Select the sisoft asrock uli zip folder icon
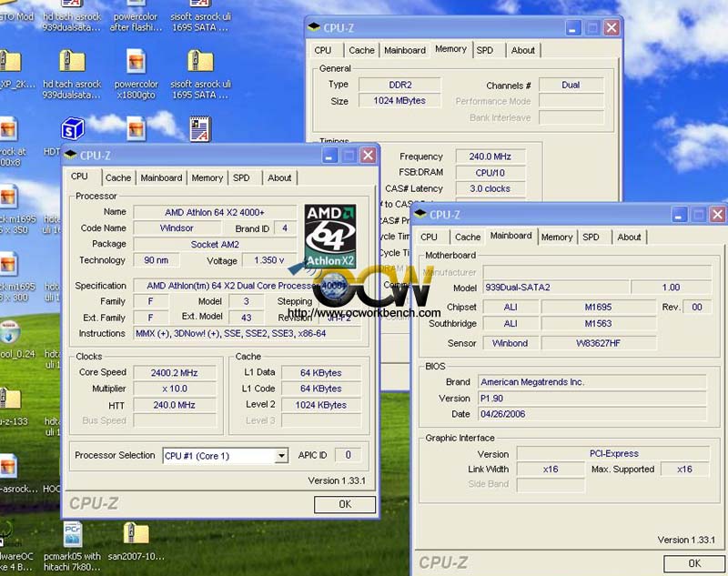Viewport: 728px width, 576px height. [200, 61]
